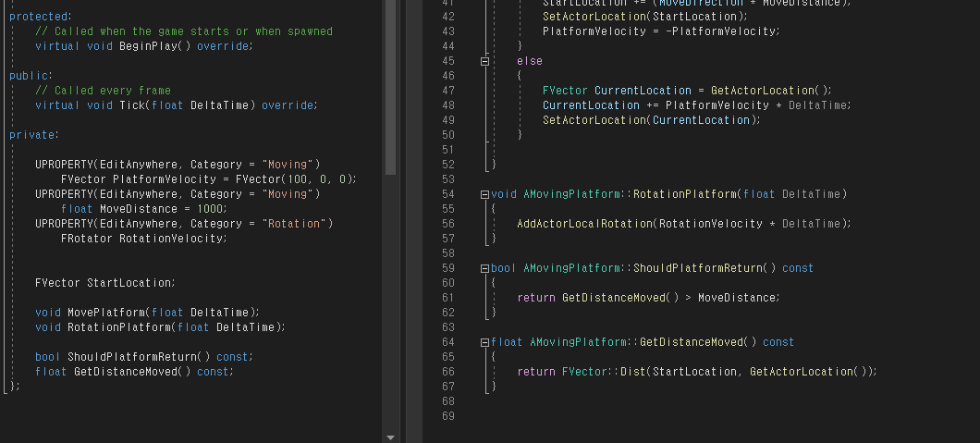
Task: Click 'Tick' in the virtual void declaration
Action: (132, 105)
